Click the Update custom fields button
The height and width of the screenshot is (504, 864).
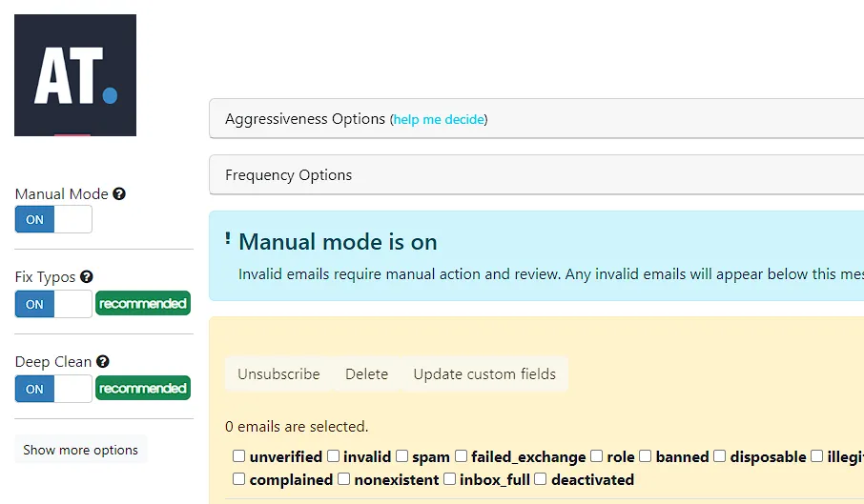(484, 374)
